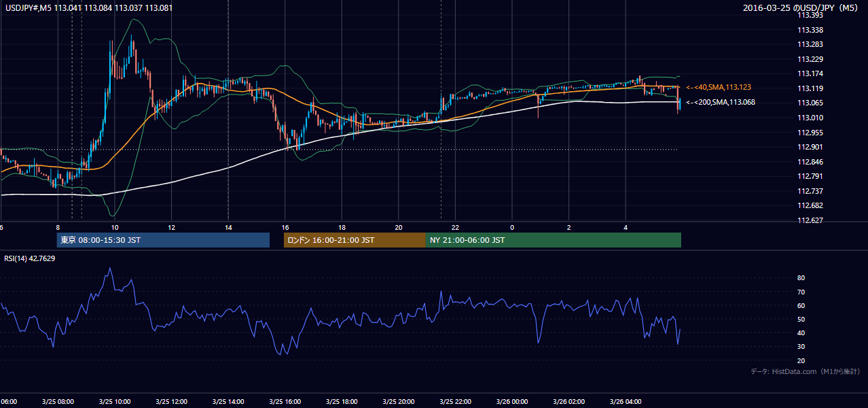Select the NY 21:00-06:00 JST session bar
Screen dimensions: 868x408
[x=554, y=240]
